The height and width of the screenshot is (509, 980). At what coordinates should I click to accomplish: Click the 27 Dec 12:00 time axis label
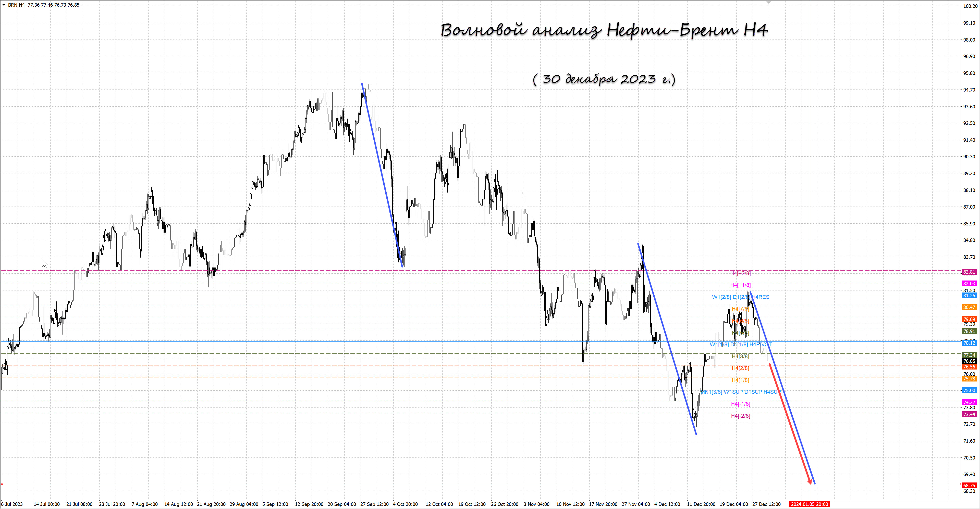(x=766, y=504)
